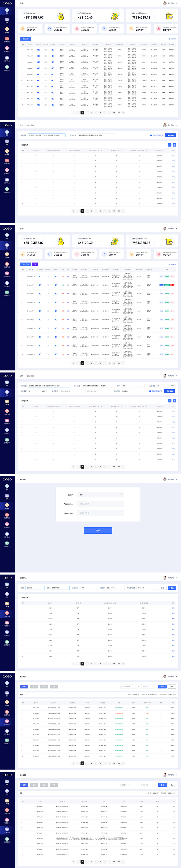Open BTC/USDT 币种 dropdown in 策略广场
Viewport: 181px width, 868px height.
point(60,588)
